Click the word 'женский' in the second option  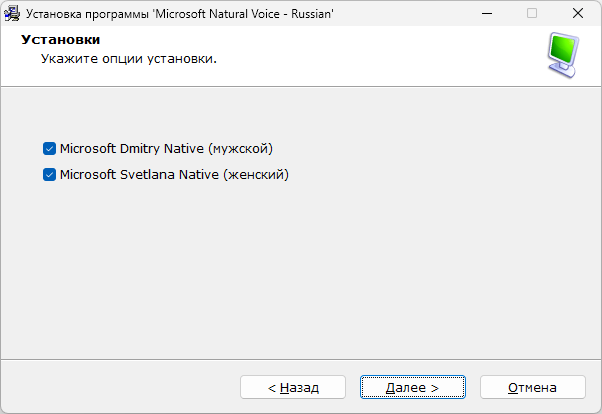click(x=255, y=175)
